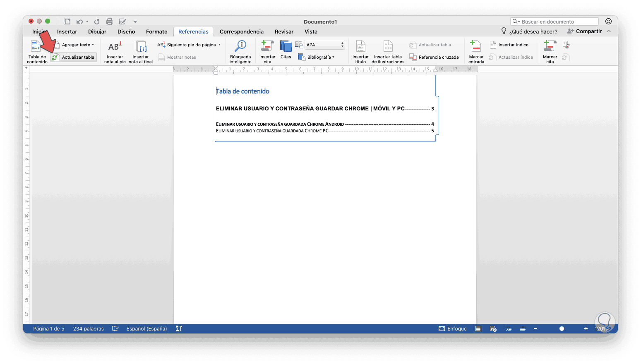Screen dimensions: 641x364
Task: Click the Tabla de contenido heading in document
Action: point(242,91)
